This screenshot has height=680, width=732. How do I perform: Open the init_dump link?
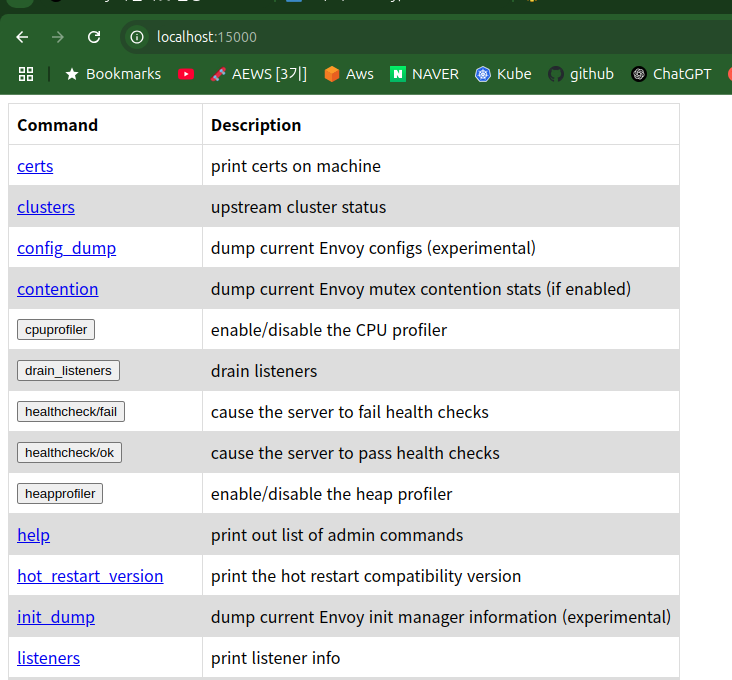click(x=56, y=617)
